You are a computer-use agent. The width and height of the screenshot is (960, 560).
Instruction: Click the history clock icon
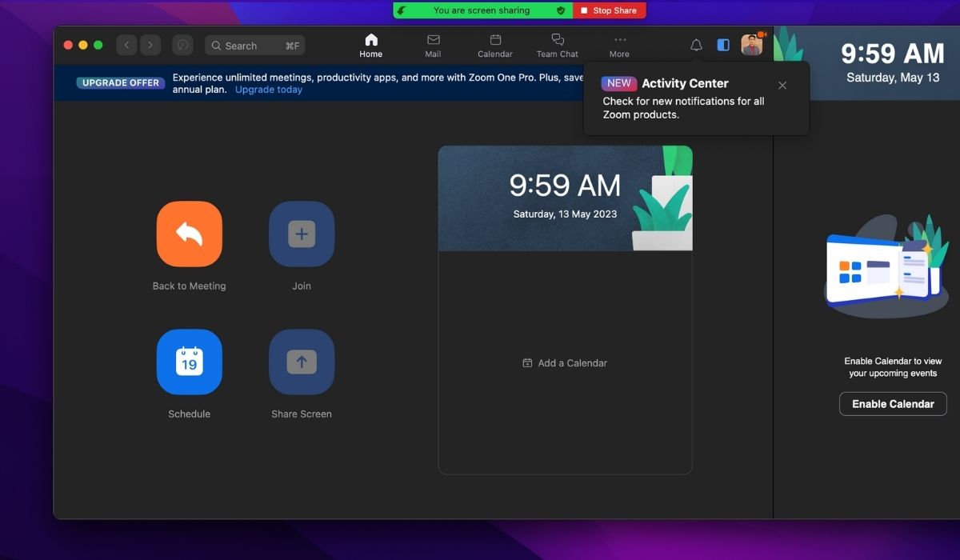tap(182, 46)
